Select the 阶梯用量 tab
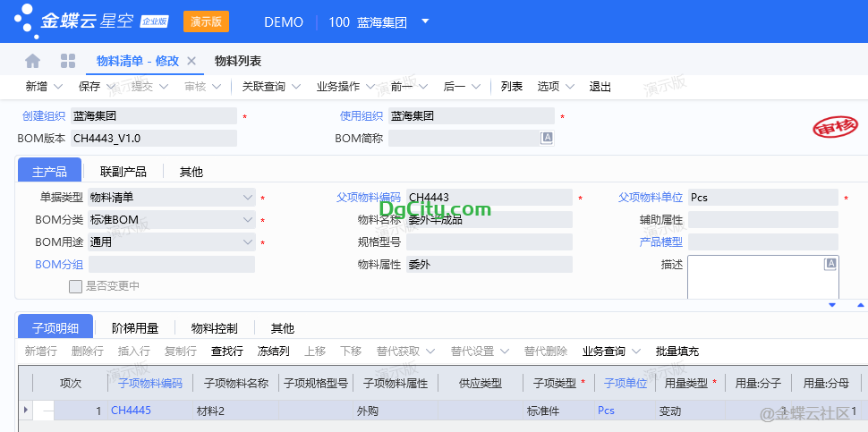Image resolution: width=868 pixels, height=432 pixels. (134, 328)
